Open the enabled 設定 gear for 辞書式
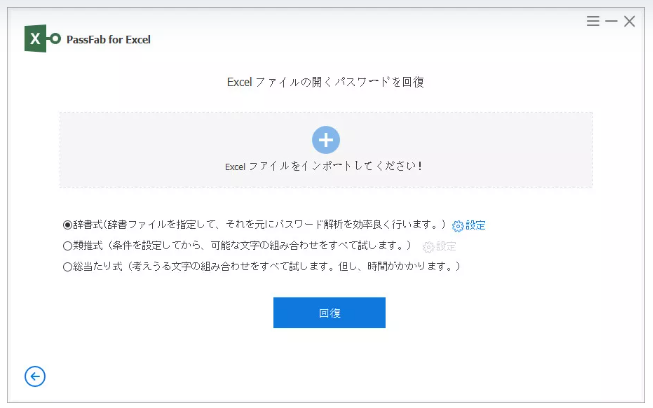653x408 pixels. 469,225
